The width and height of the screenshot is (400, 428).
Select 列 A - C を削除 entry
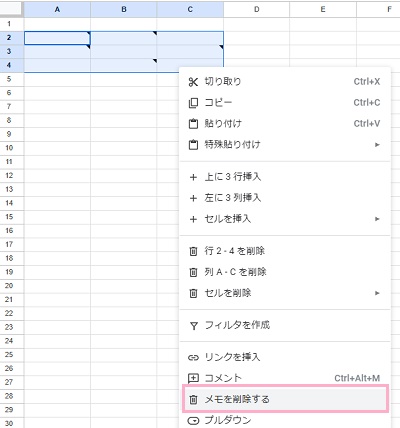pyautogui.click(x=285, y=272)
